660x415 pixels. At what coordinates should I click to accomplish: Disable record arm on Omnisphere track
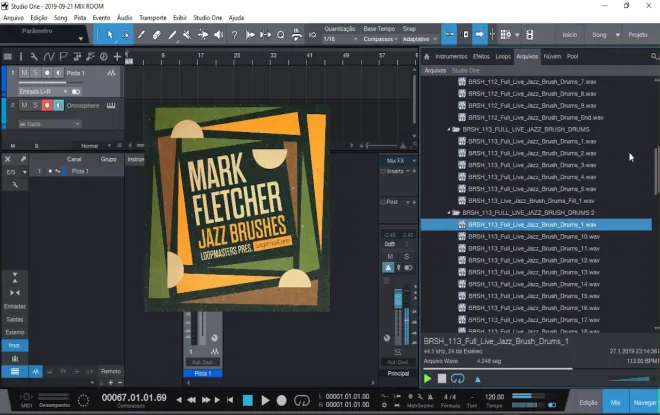tap(47, 105)
